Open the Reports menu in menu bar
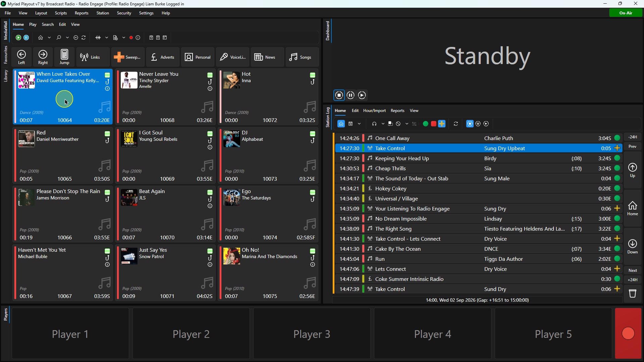 coord(82,13)
